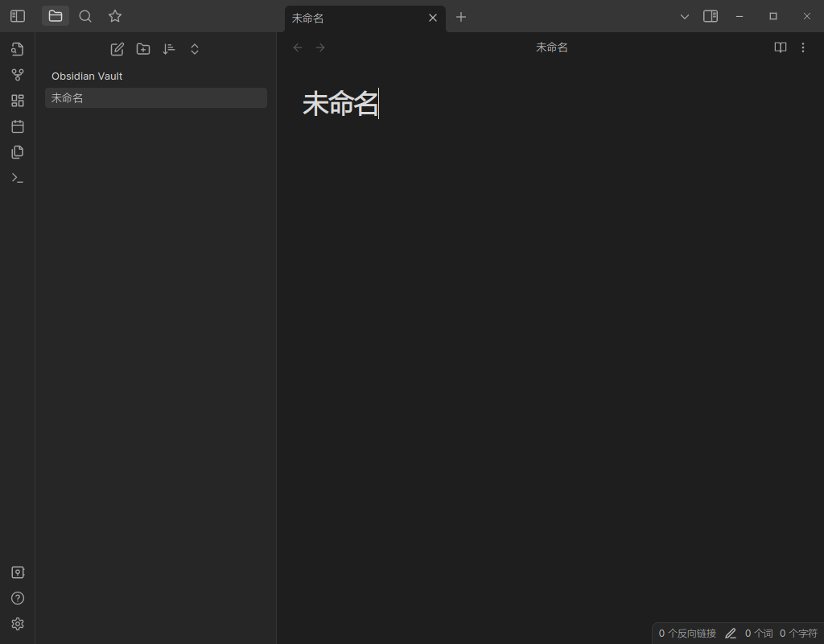824x644 pixels.
Task: Open today's daily note
Action: tap(18, 126)
